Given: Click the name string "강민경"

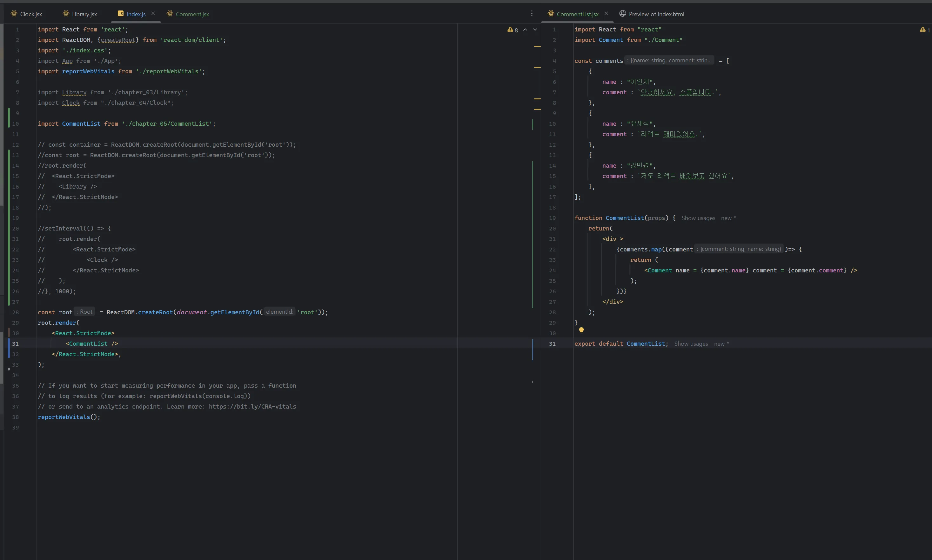Looking at the screenshot, I should point(640,166).
